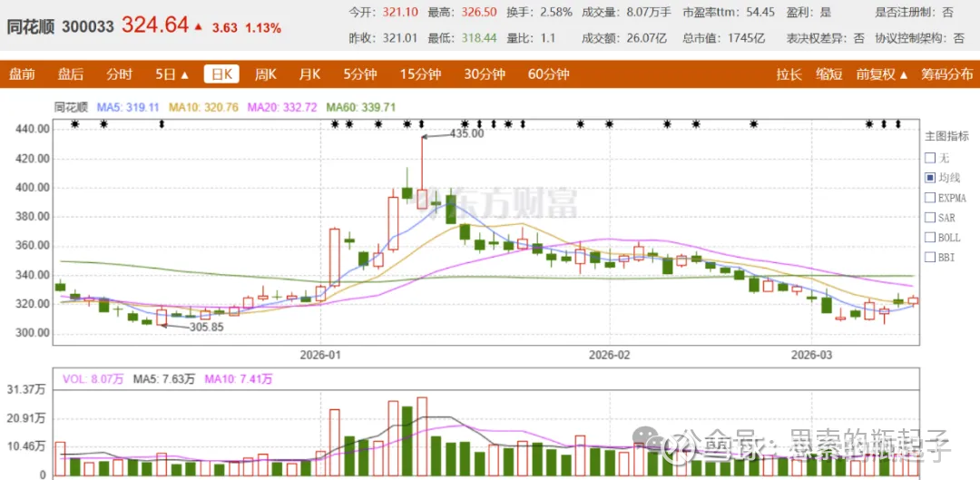The image size is (980, 480).
Task: Switch to 周K chart
Action: [x=266, y=75]
